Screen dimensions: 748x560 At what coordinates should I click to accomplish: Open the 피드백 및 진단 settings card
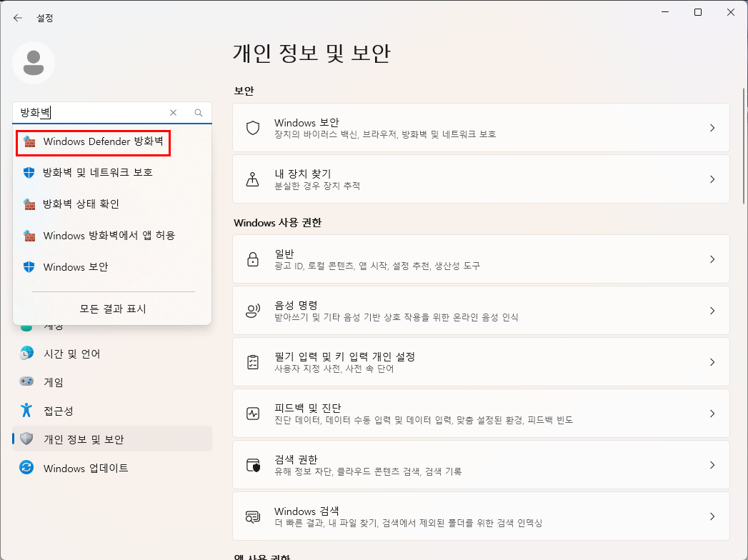click(x=481, y=414)
